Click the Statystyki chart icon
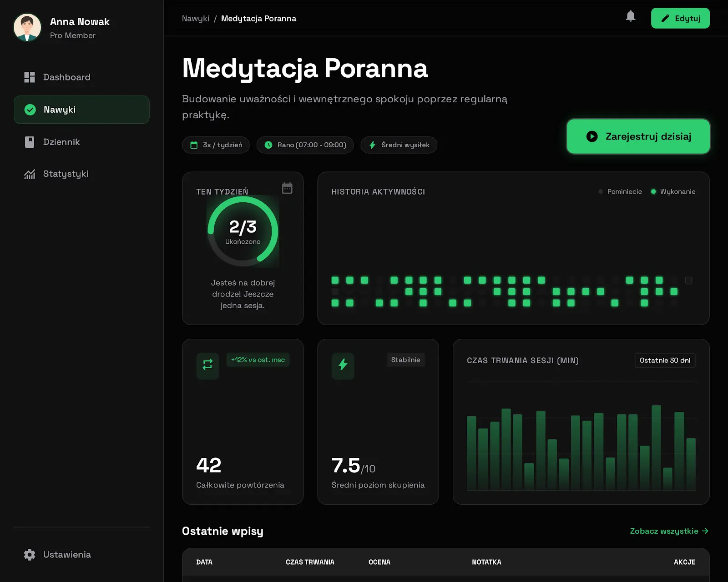728x582 pixels. 30,174
